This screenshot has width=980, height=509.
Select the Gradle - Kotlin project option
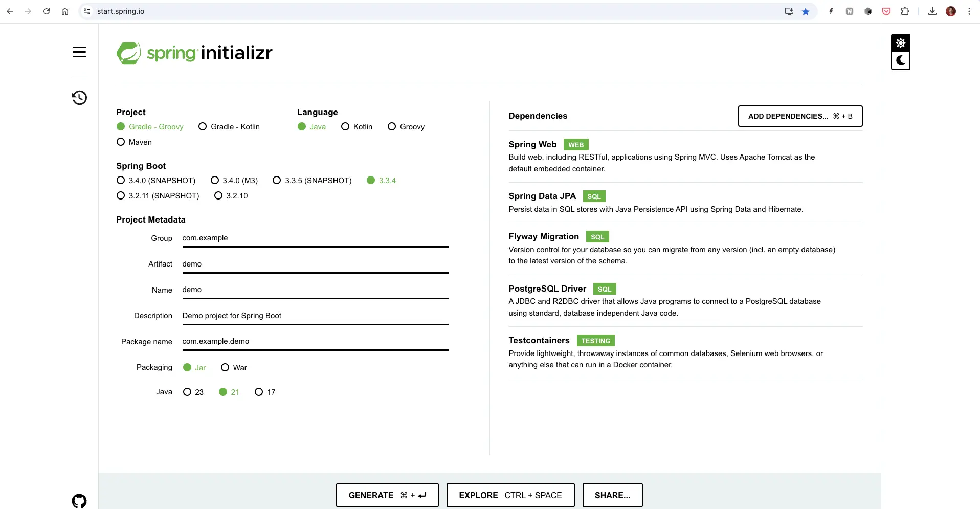(x=229, y=127)
